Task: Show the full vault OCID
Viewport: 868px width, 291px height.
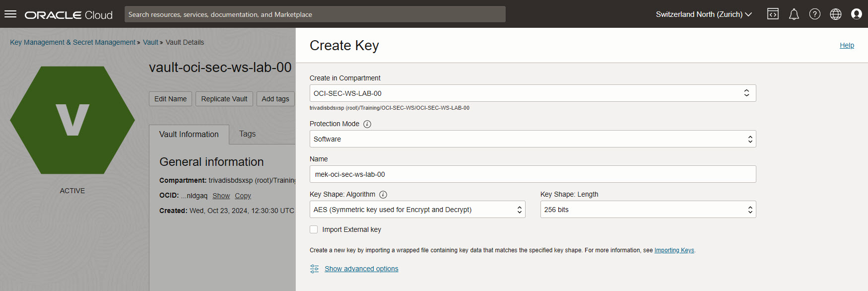Action: pos(221,196)
